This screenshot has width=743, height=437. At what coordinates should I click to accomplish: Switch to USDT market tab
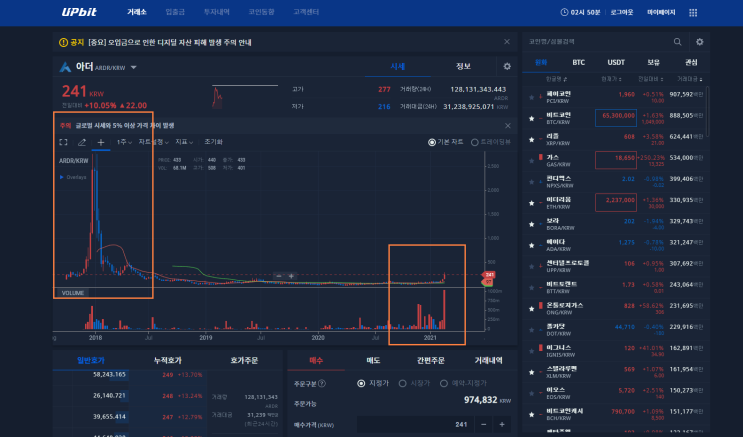coord(616,63)
